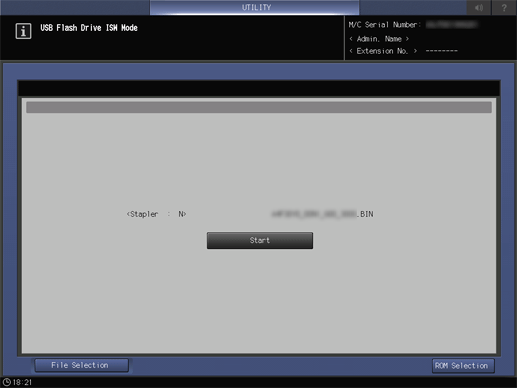Click the M/C Serial Number label

tap(385, 25)
